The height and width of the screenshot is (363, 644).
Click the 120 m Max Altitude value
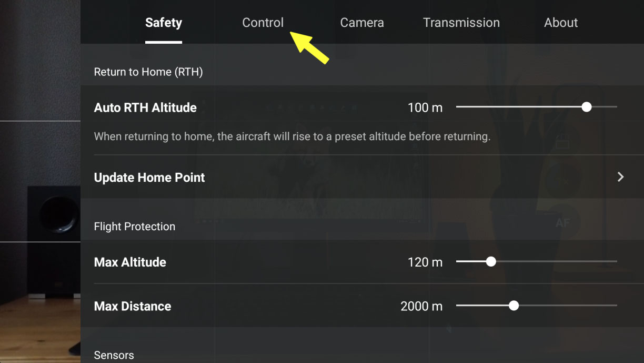[425, 262]
